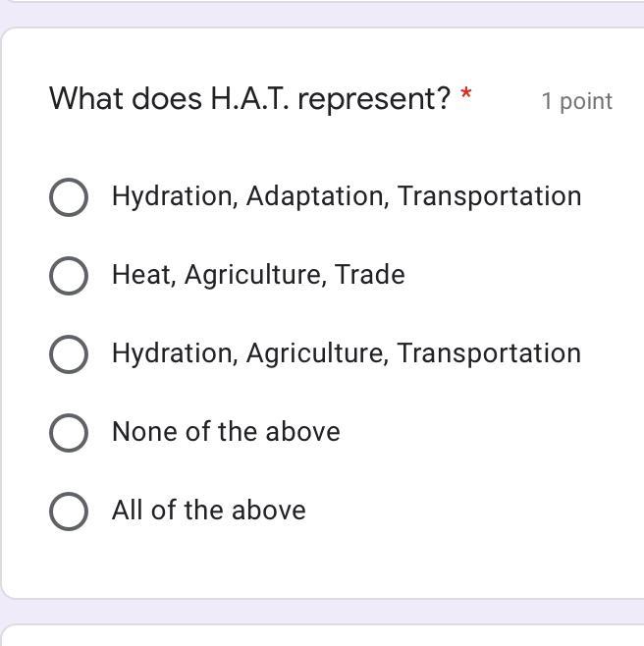Click the 'Hydration, Agriculture, Transportation' option label

coord(346,353)
